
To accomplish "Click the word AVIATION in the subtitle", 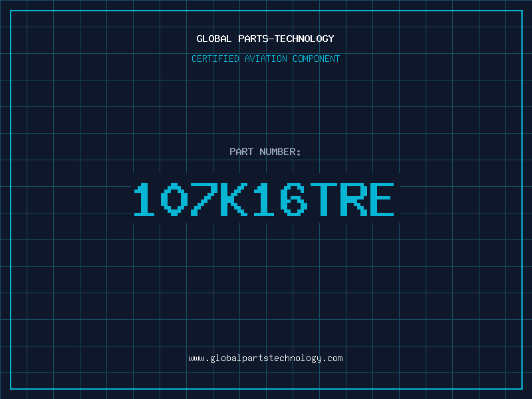I will coord(266,59).
